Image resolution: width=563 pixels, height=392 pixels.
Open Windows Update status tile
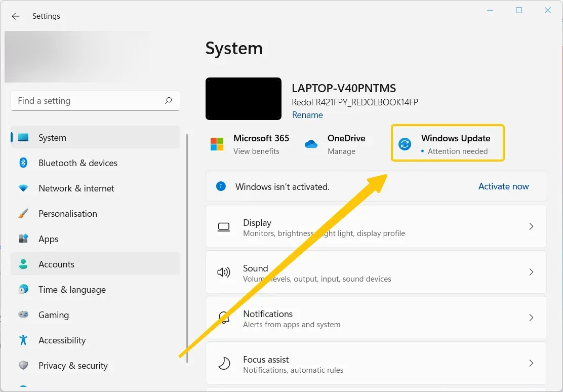(x=448, y=143)
